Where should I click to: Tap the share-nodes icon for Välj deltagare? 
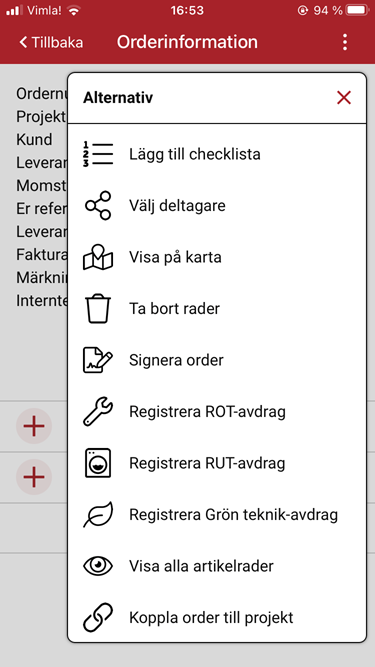point(98,205)
